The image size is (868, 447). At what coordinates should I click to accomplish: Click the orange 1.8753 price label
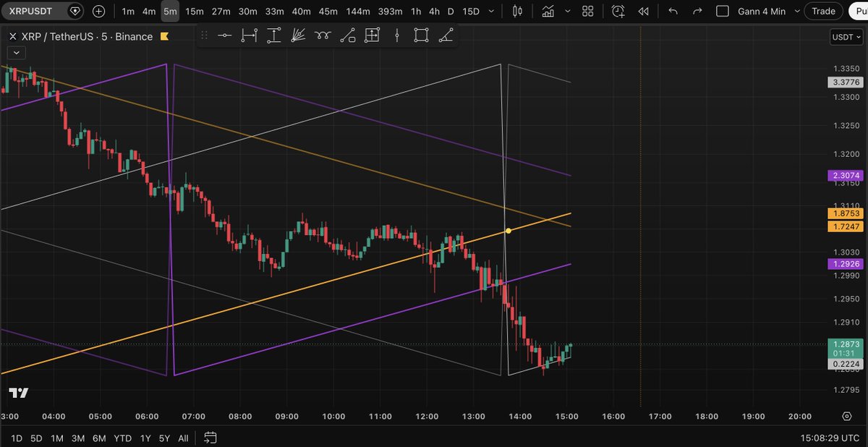[x=845, y=213]
